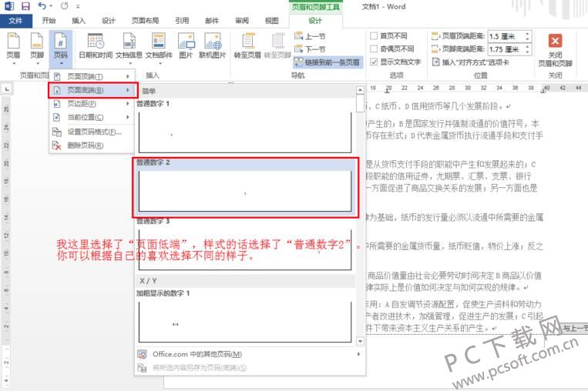Increase 页眉顶端距离 spinner value
This screenshot has height=391, width=588.
pos(528,34)
